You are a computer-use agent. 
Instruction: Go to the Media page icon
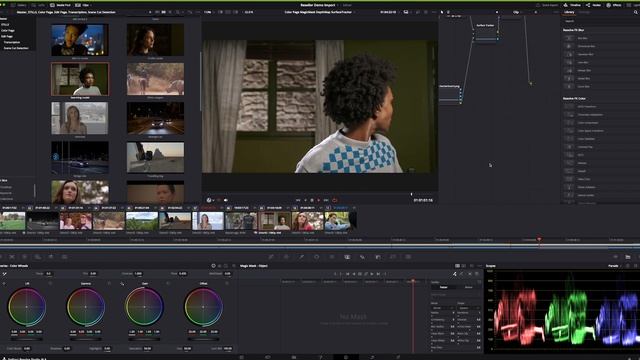[x=242, y=357]
